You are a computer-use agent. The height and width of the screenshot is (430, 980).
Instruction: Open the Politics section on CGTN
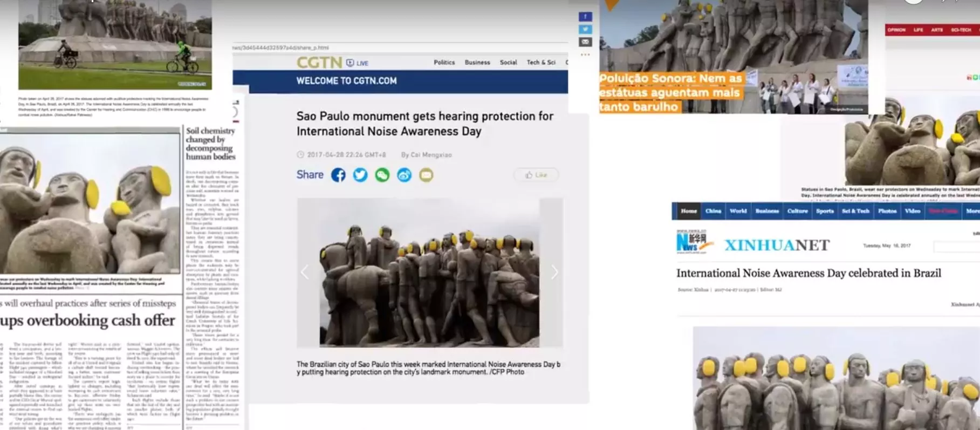tap(444, 63)
